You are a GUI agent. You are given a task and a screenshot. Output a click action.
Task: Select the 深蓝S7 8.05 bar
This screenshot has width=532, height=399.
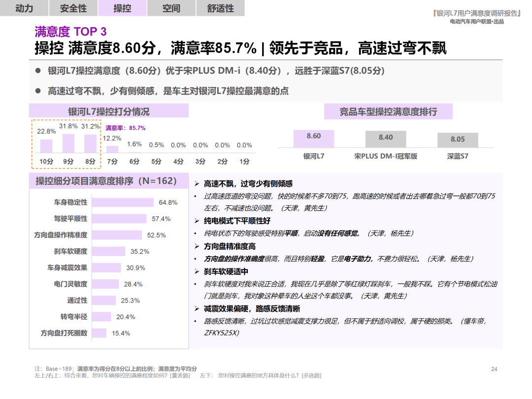tap(458, 140)
